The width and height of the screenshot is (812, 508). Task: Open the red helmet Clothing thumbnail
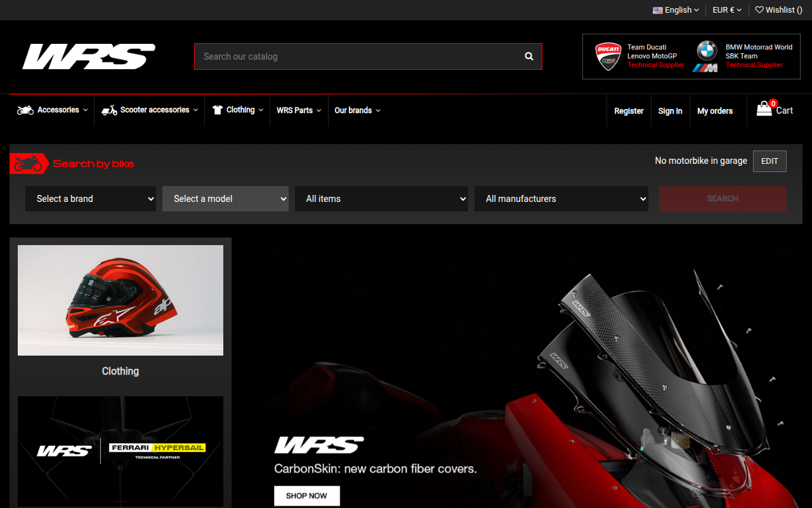121,300
